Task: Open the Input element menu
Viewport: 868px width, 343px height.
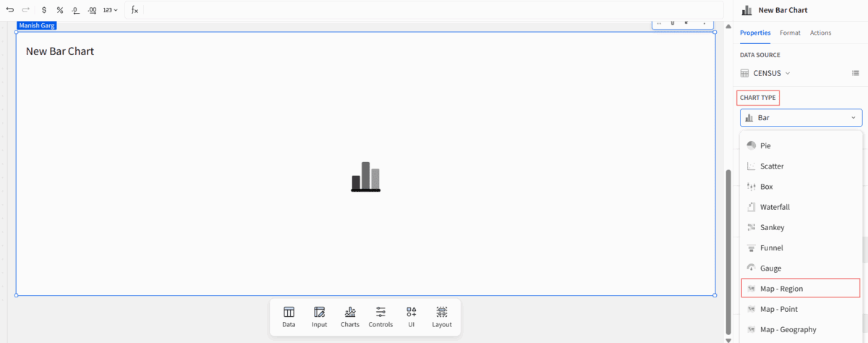Action: tap(320, 317)
